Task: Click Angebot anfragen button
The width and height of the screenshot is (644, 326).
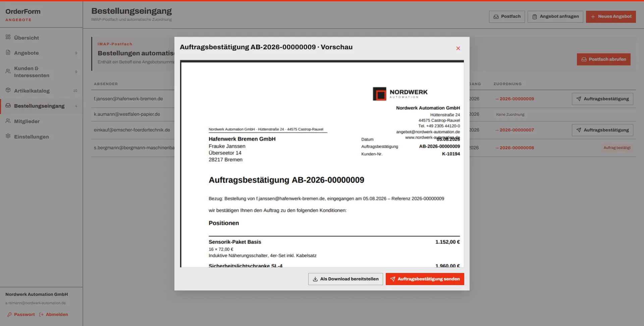Action: tap(555, 16)
